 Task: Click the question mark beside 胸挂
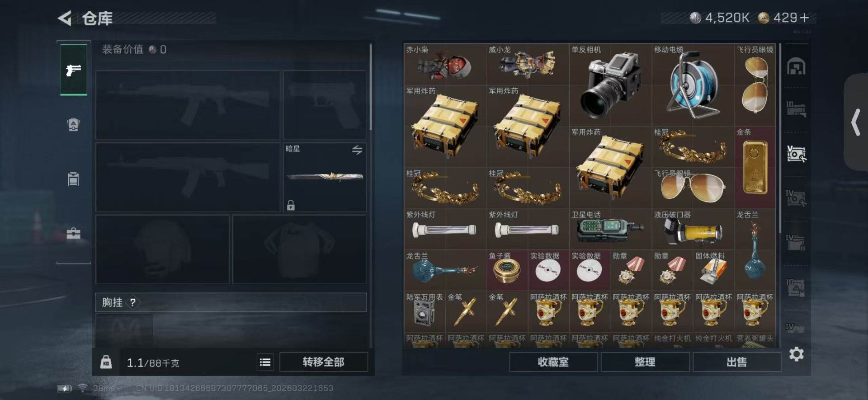pyautogui.click(x=132, y=302)
